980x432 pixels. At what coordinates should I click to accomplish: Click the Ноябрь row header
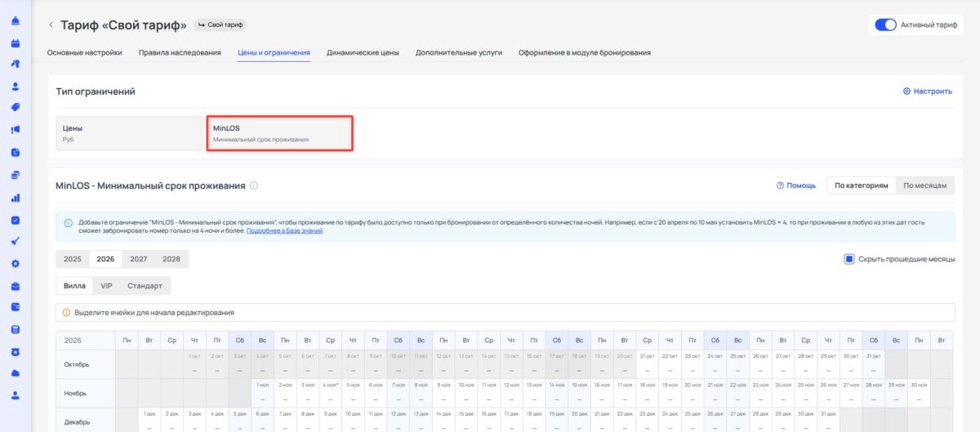[86, 393]
